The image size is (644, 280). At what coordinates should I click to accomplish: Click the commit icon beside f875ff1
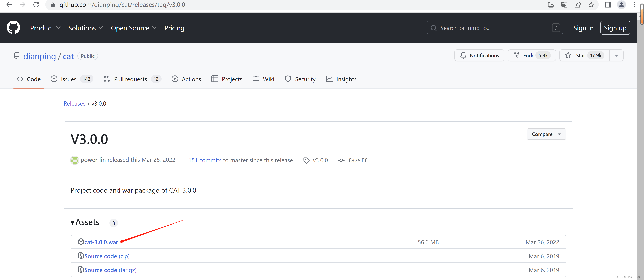click(341, 160)
